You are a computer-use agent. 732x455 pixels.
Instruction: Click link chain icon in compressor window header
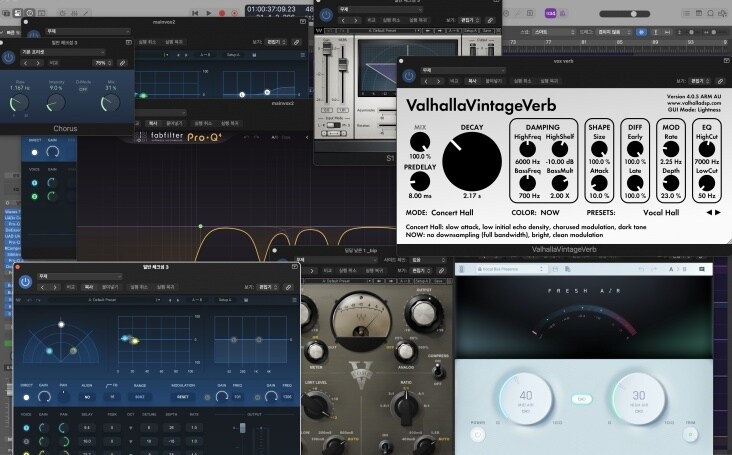(441, 271)
